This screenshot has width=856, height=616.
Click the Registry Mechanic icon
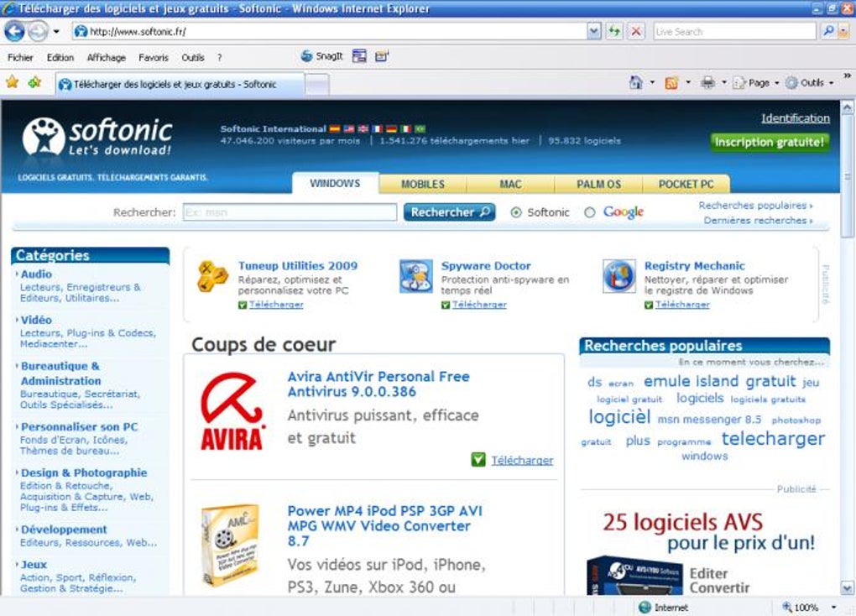point(619,276)
